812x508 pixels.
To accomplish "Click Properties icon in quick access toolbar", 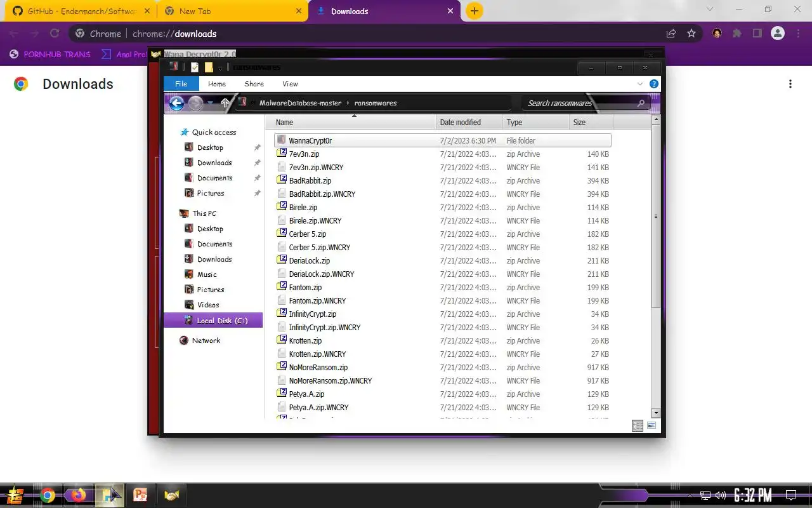I will click(195, 67).
